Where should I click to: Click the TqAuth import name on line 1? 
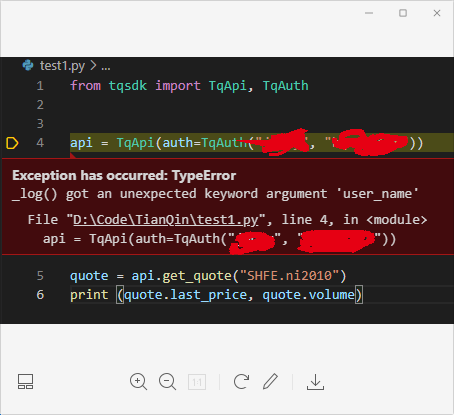pyautogui.click(x=286, y=86)
